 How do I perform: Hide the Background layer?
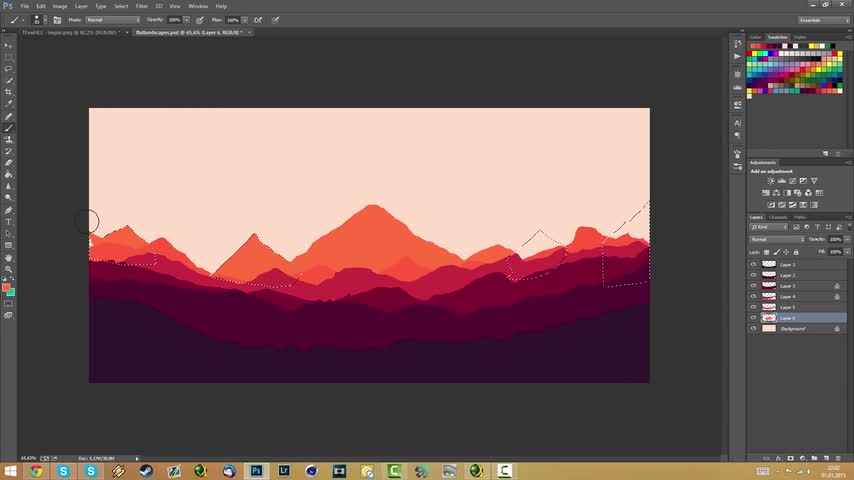click(754, 329)
